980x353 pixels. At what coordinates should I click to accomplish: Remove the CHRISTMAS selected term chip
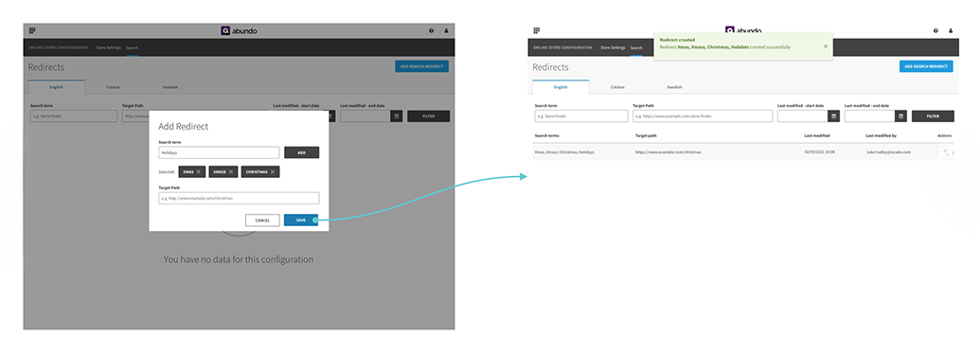273,171
